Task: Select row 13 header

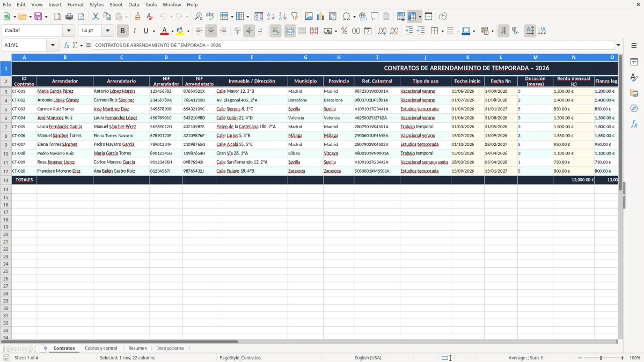Action: coord(6,180)
